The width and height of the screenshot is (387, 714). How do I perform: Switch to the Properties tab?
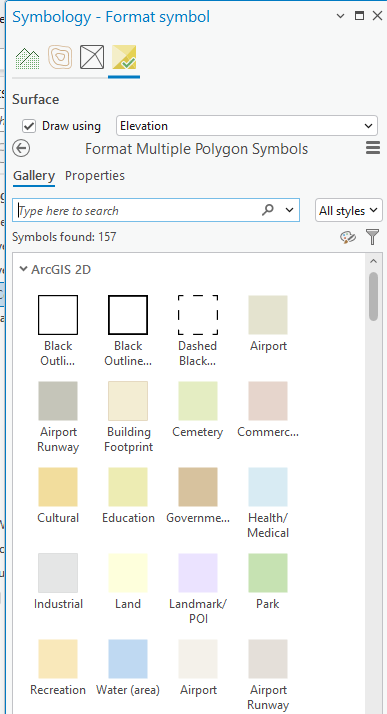pos(95,176)
